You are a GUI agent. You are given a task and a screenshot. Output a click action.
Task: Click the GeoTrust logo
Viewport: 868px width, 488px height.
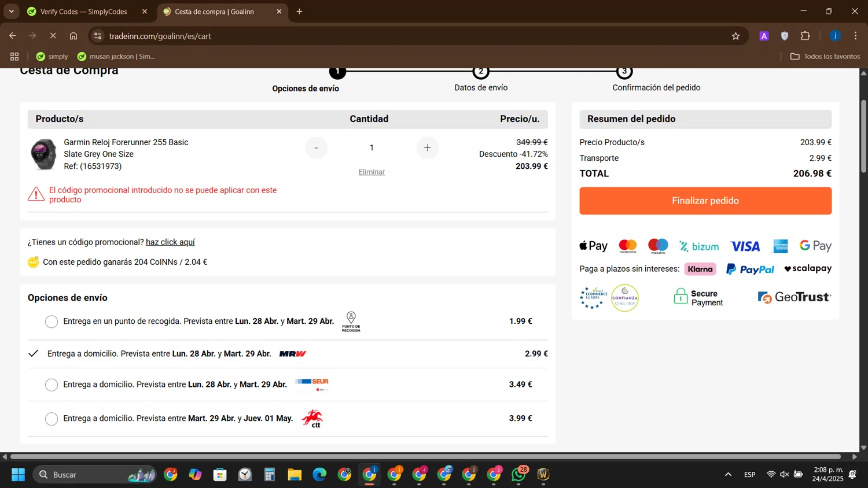(x=795, y=297)
